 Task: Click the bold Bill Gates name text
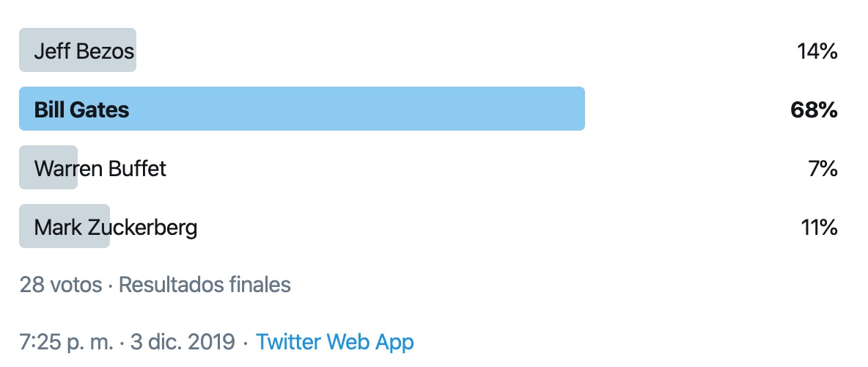(81, 110)
